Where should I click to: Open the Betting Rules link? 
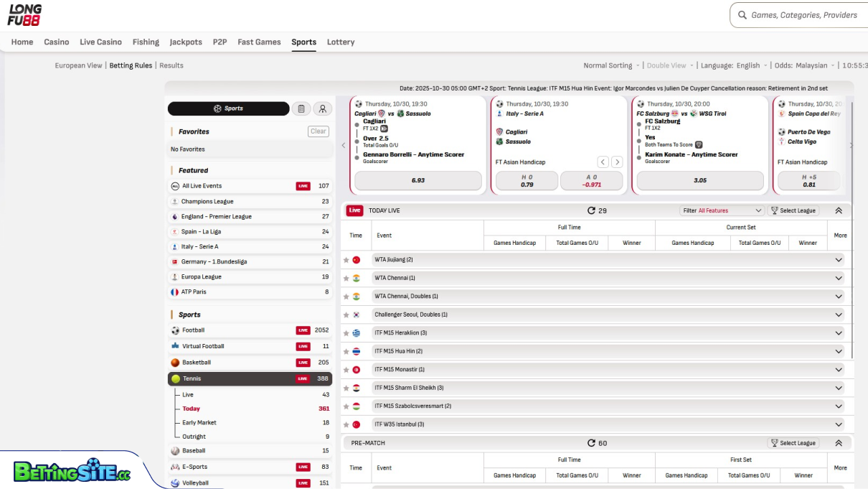(131, 65)
